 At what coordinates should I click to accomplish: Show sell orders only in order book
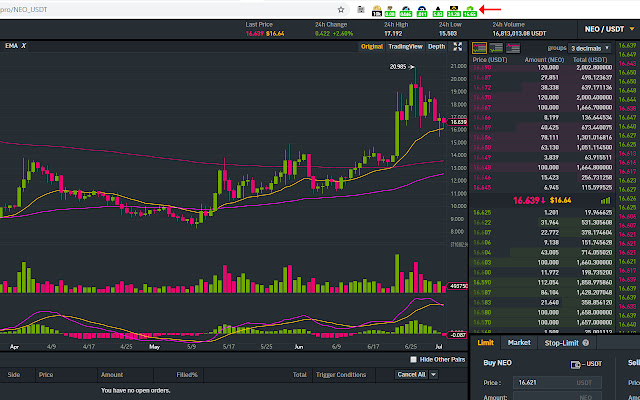[x=512, y=47]
